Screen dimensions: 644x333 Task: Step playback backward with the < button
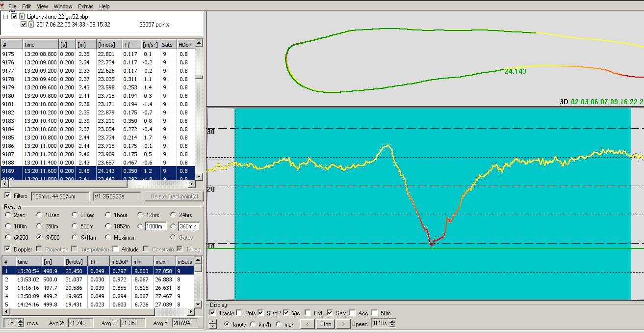click(307, 324)
